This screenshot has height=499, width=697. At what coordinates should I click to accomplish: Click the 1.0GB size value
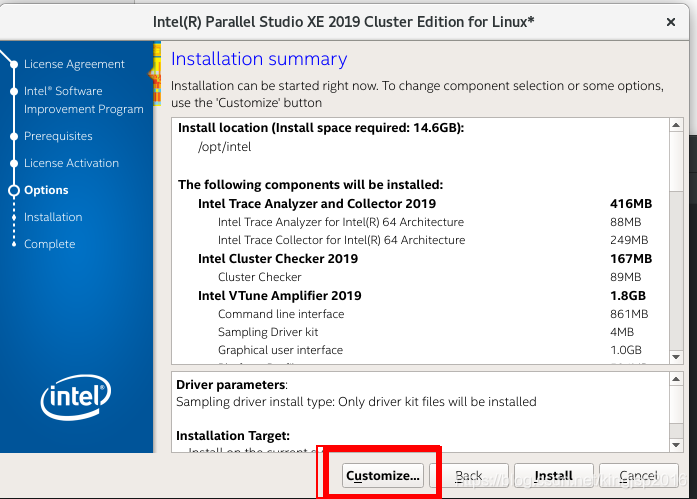pyautogui.click(x=626, y=350)
